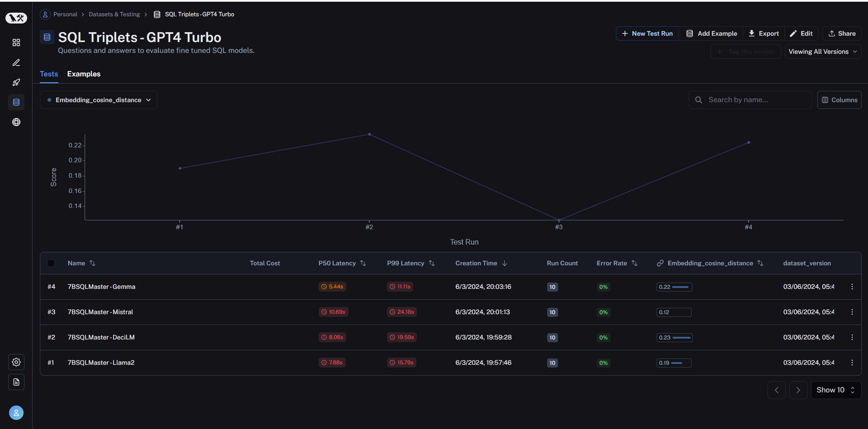The height and width of the screenshot is (429, 868).
Task: Open row menu for 7BSQLMaster-Mistral
Action: pos(852,312)
